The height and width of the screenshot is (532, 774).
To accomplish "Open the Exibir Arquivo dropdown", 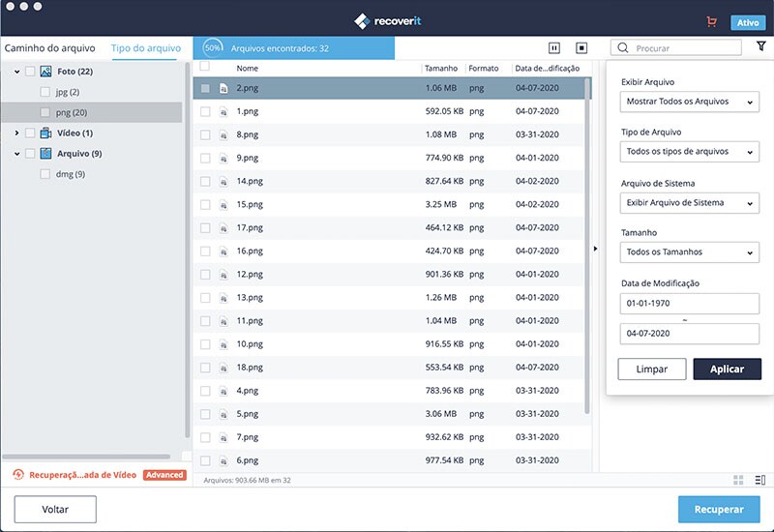I will [690, 102].
